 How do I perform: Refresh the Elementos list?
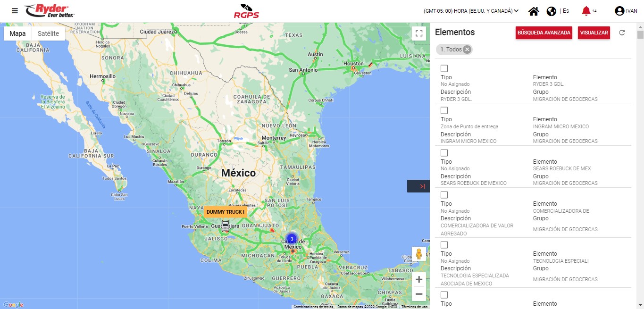pos(622,33)
